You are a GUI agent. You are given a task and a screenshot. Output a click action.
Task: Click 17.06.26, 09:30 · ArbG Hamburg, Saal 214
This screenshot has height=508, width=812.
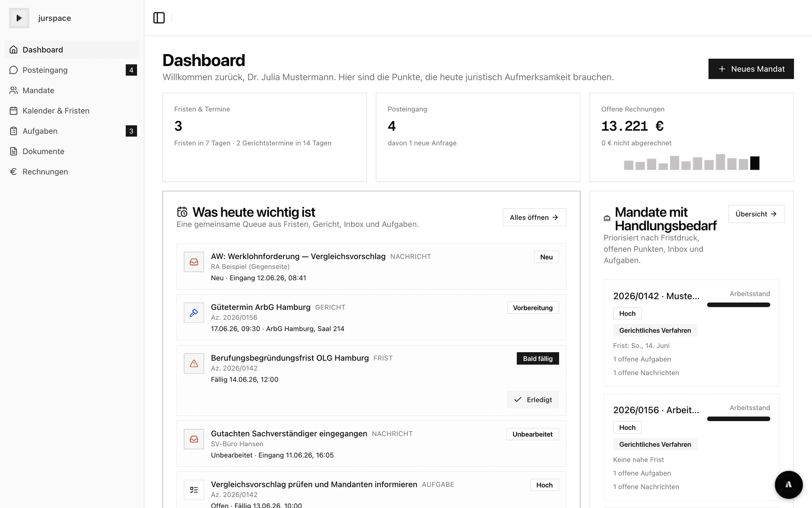click(x=277, y=329)
